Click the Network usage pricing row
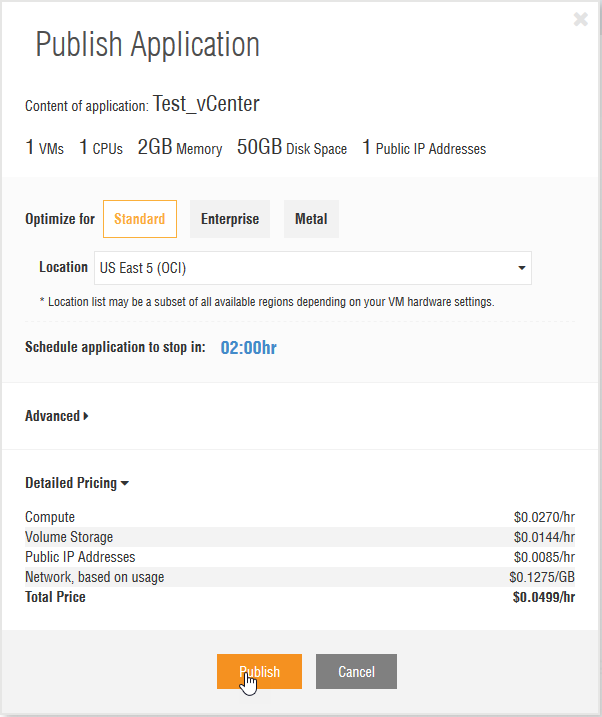 (x=300, y=577)
